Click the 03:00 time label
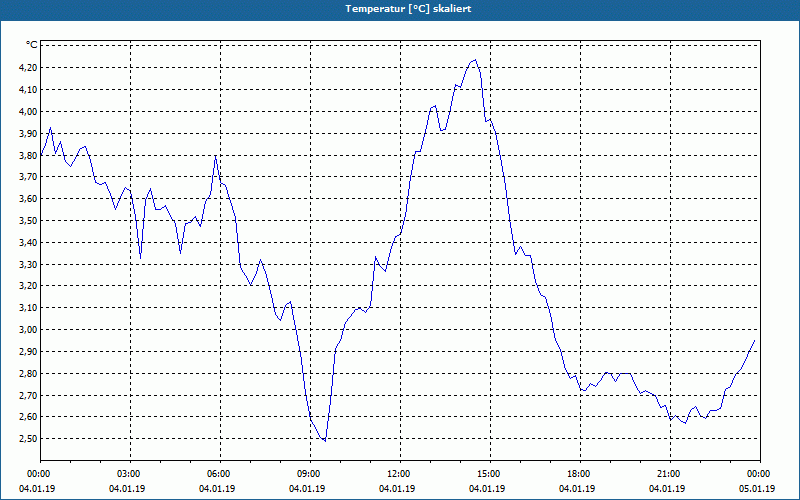This screenshot has width=800, height=500. (x=127, y=474)
